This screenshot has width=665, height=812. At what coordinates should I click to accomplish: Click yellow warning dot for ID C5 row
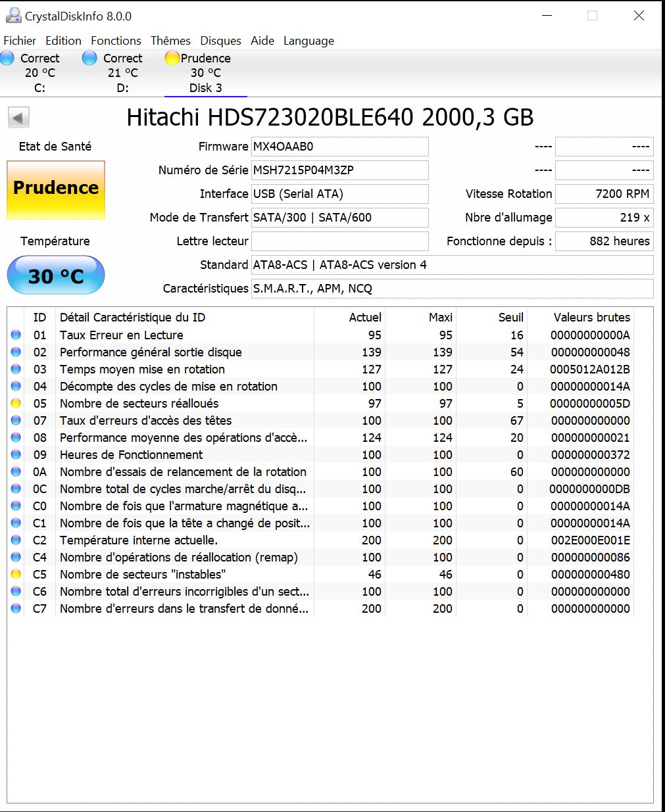click(x=16, y=574)
